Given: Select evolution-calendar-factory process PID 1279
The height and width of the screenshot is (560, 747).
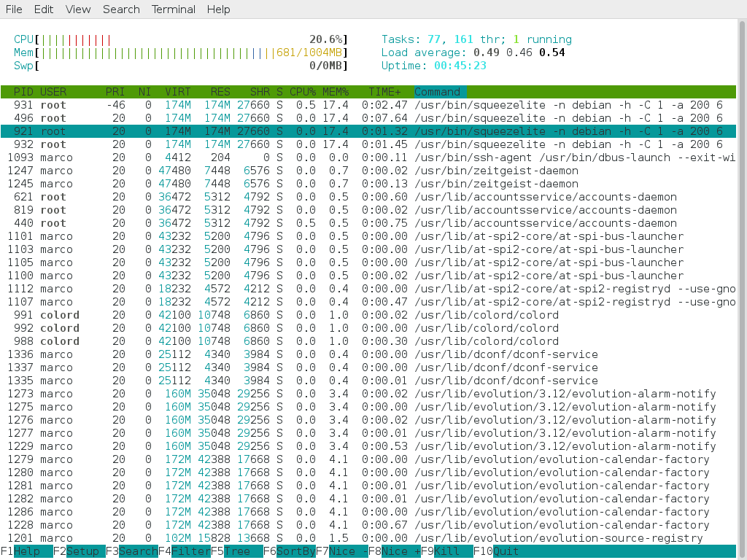Looking at the screenshot, I should pos(368,459).
